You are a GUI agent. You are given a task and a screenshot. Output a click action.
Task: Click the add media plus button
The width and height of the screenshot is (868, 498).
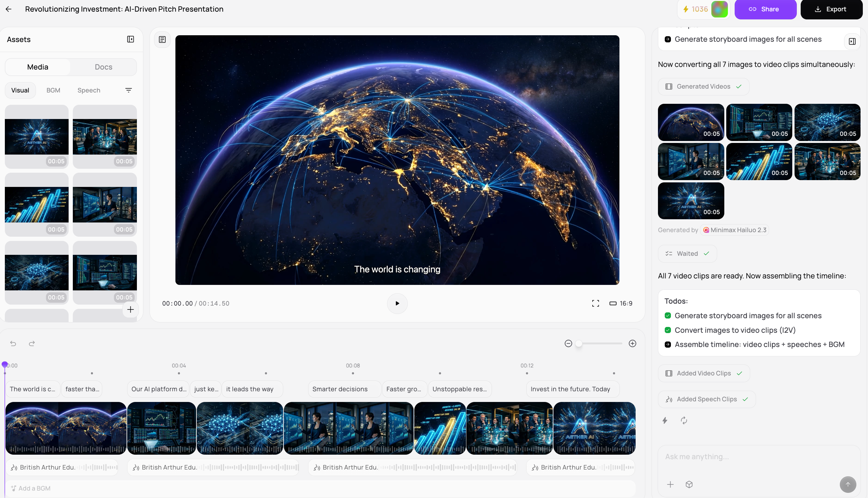point(130,309)
